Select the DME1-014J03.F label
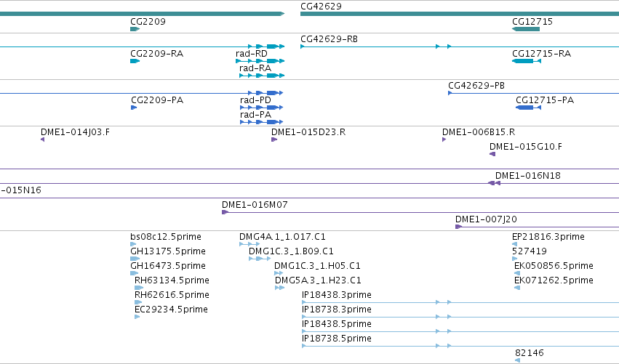The height and width of the screenshot is (364, 619). [75, 132]
